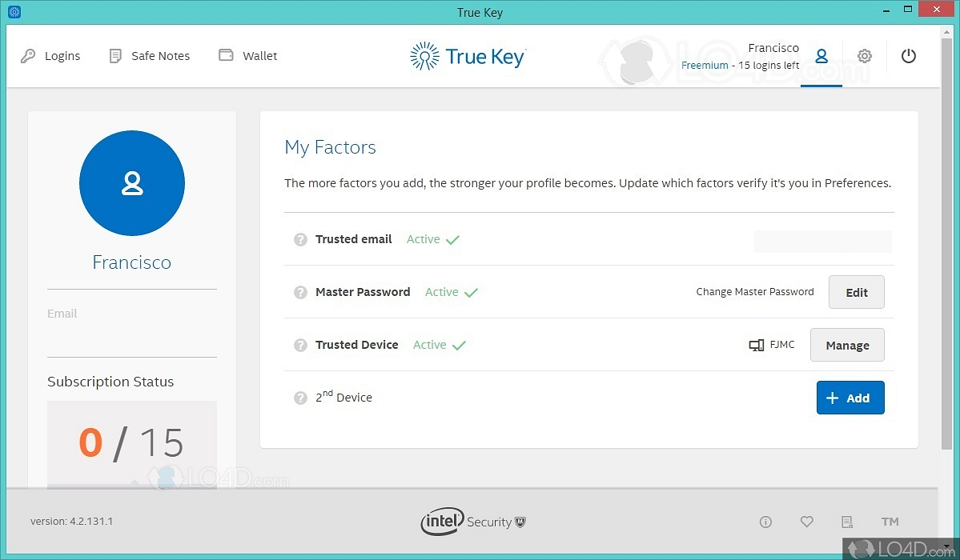Click the device icon next to FJMC

coord(756,345)
